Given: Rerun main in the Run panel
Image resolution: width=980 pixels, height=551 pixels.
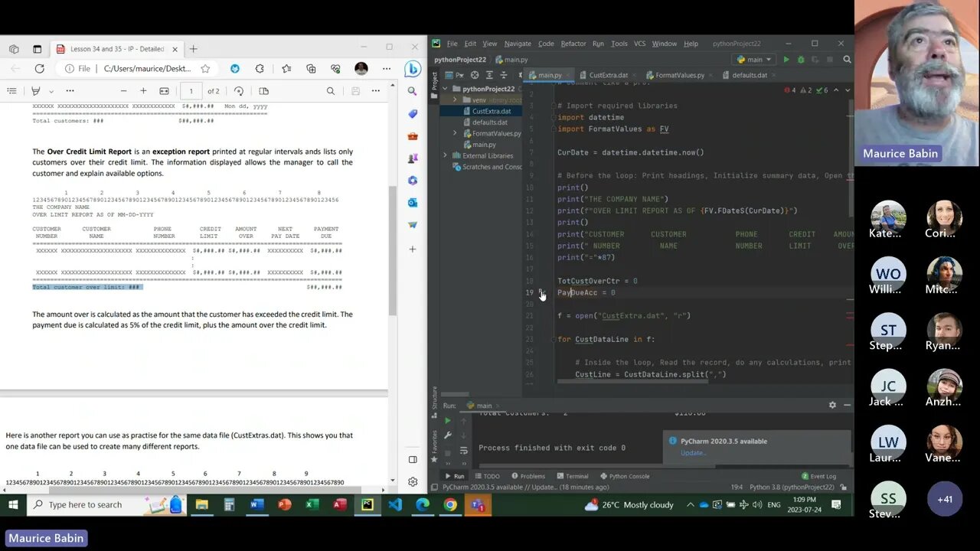Looking at the screenshot, I should coord(448,420).
